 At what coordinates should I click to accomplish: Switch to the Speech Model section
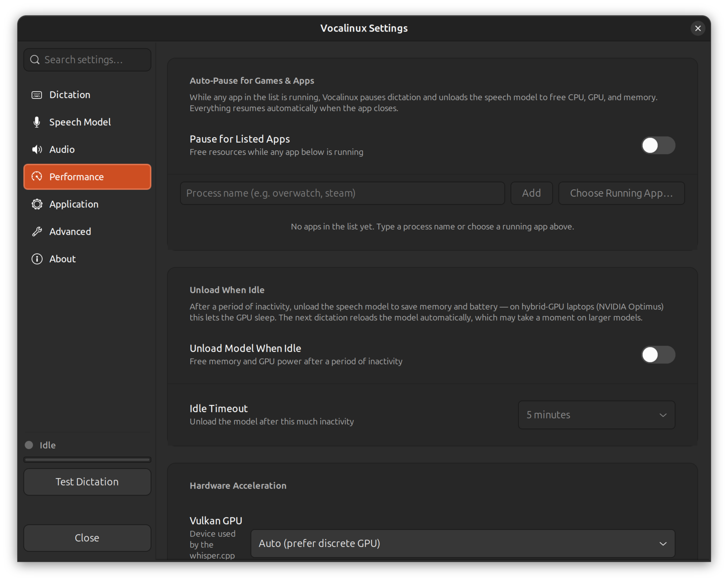(x=87, y=122)
